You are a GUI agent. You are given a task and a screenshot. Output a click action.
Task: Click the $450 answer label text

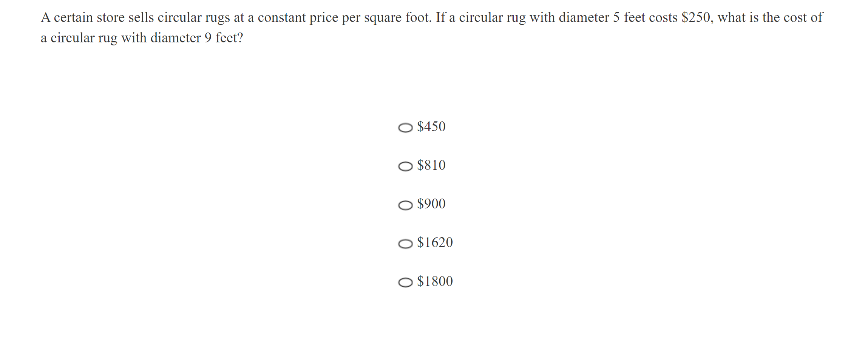tap(431, 127)
